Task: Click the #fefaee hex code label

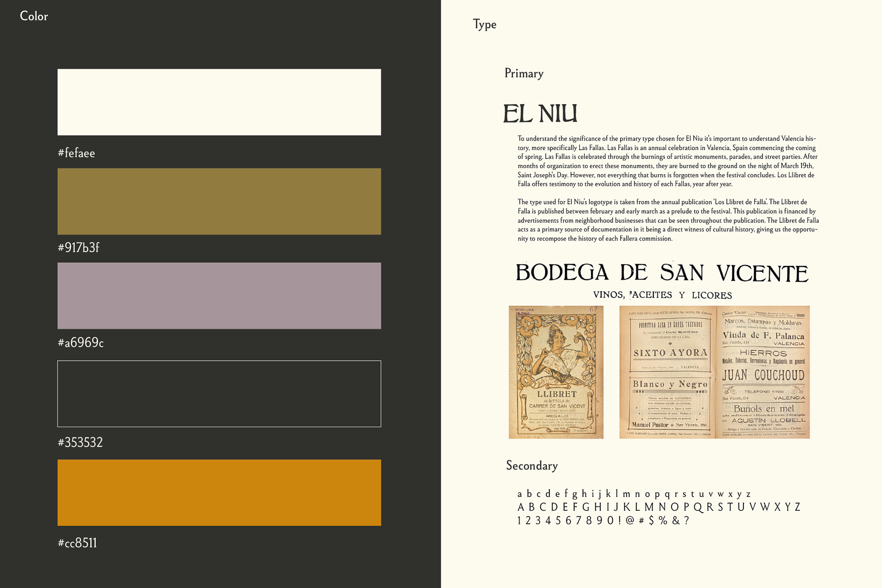Action: (x=76, y=153)
